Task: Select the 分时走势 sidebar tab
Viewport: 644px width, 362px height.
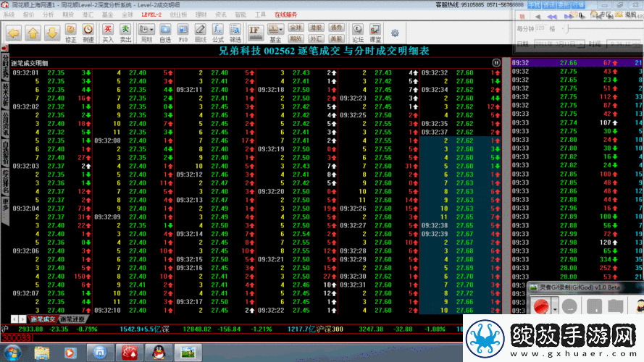Action: click(5, 66)
